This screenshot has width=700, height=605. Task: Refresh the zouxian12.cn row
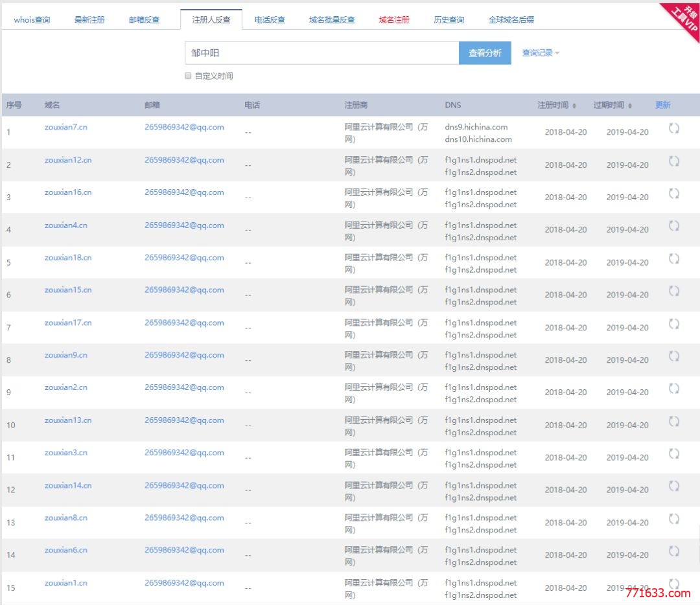[673, 161]
